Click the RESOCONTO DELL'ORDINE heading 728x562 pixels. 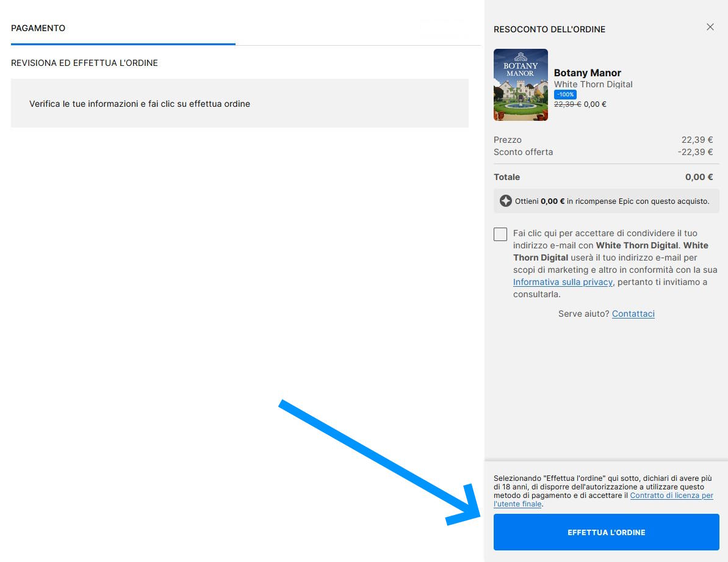coord(549,29)
